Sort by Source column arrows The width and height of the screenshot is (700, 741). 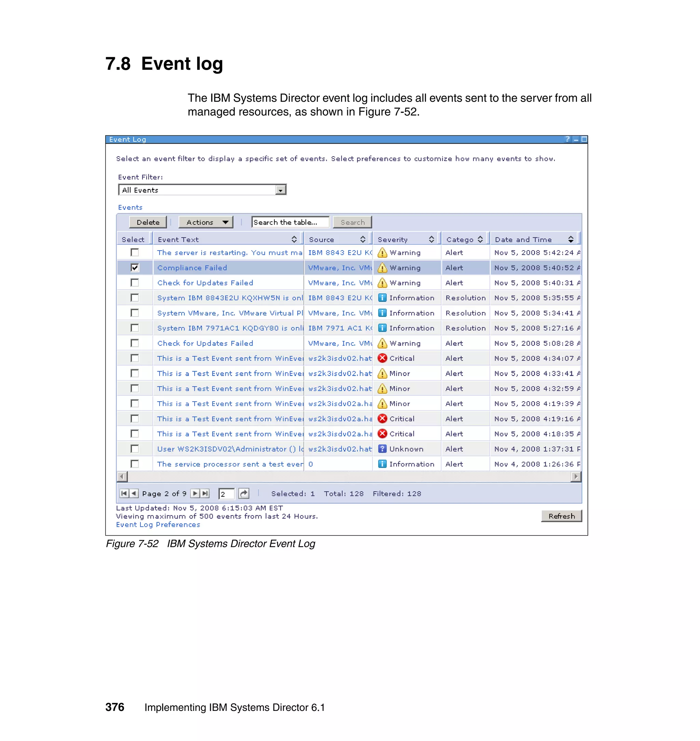[363, 239]
